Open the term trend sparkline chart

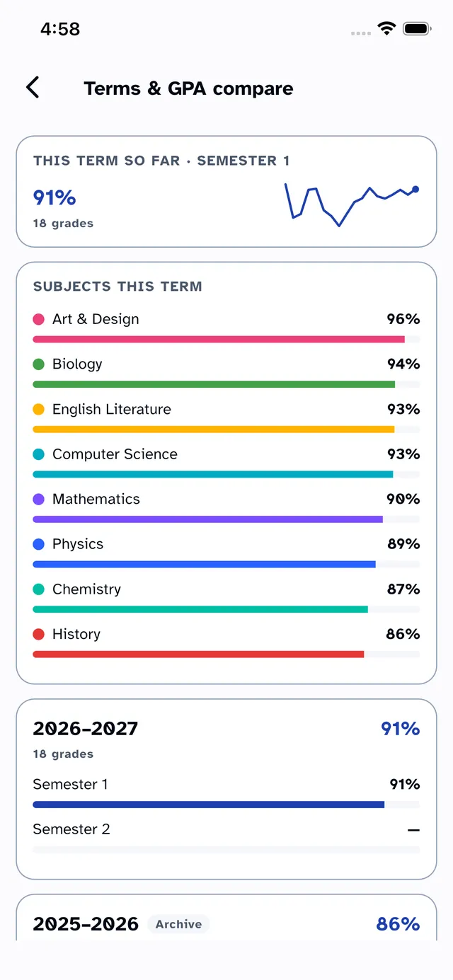352,204
